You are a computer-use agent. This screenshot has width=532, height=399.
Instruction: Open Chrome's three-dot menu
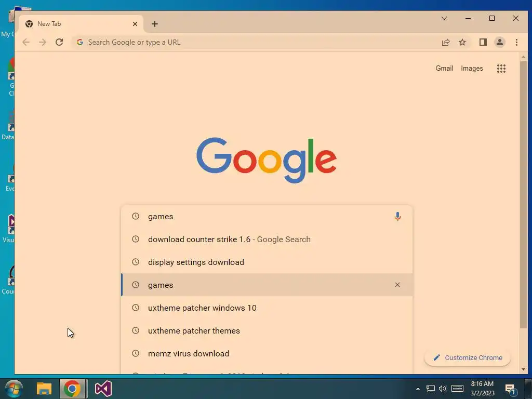(x=516, y=42)
